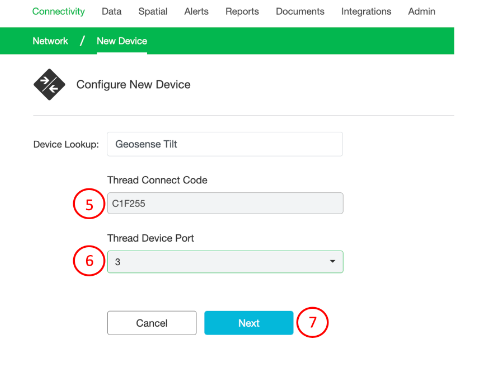The image size is (495, 376).
Task: Open the Documents menu
Action: [x=300, y=12]
